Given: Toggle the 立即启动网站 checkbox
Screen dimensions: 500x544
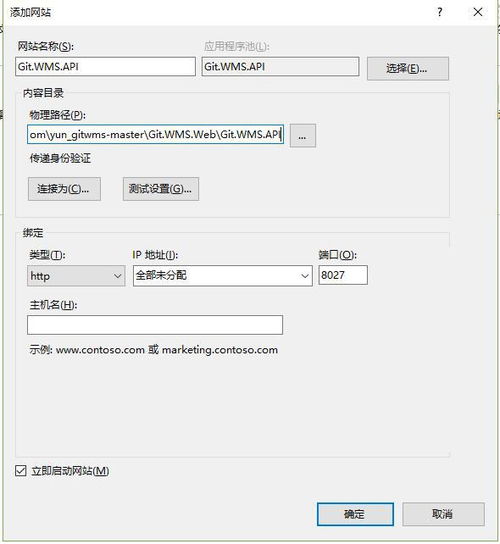Looking at the screenshot, I should 21,471.
